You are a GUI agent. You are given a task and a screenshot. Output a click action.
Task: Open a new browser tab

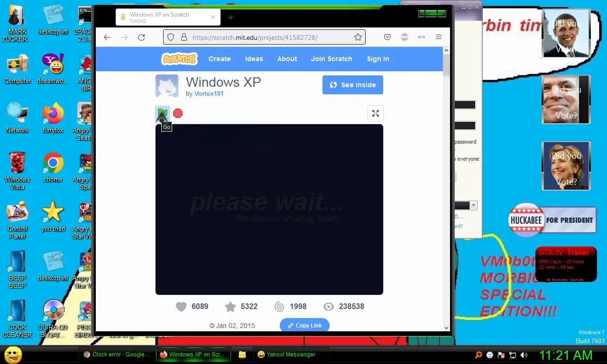(230, 18)
